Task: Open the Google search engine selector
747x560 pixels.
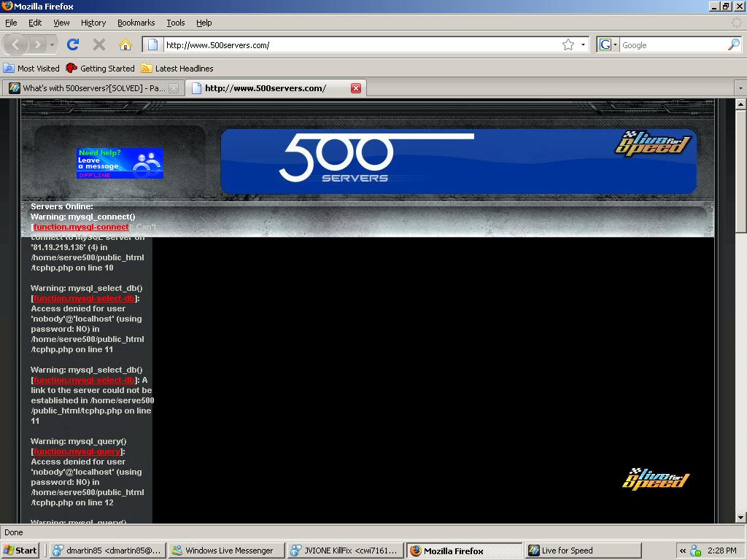Action: tap(608, 44)
